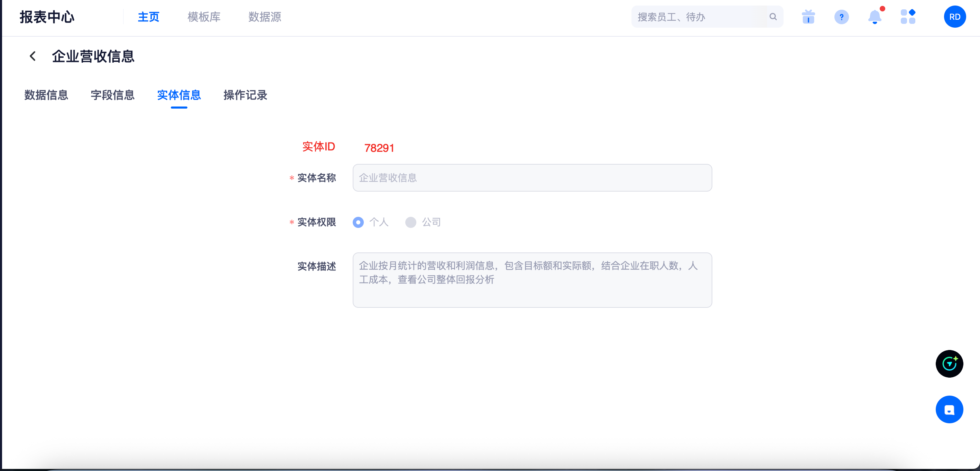Screen dimensions: 980x471
Task: Click the 企业营收信息 page heading
Action: click(x=93, y=56)
